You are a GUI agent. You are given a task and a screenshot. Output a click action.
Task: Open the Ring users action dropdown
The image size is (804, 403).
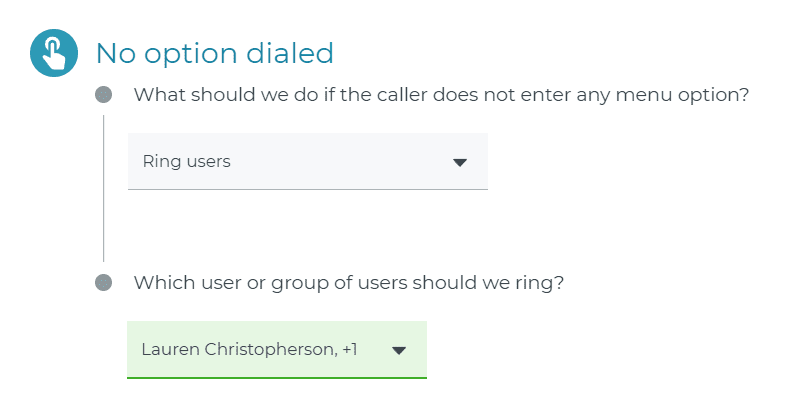coord(308,162)
